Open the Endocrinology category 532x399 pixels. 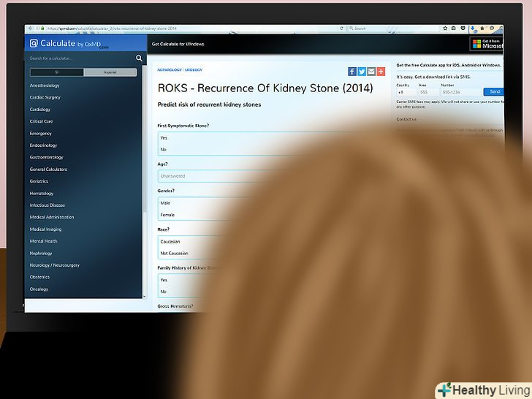click(43, 145)
